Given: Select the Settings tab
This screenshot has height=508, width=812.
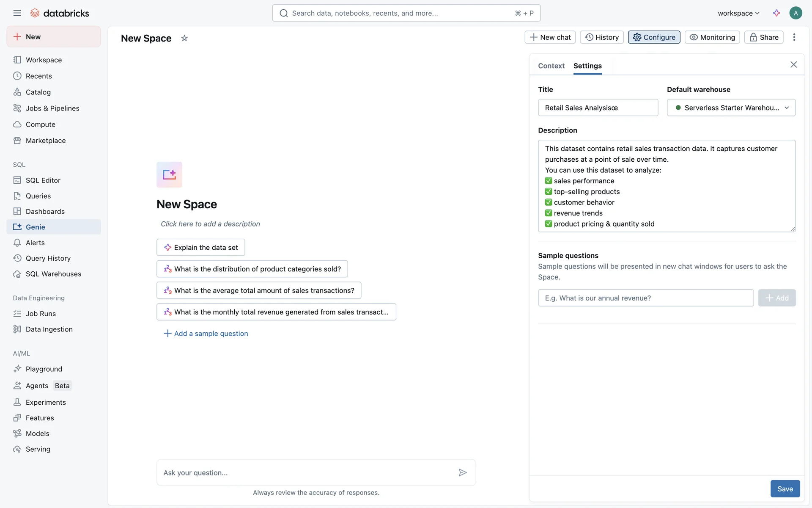Looking at the screenshot, I should click(x=587, y=66).
